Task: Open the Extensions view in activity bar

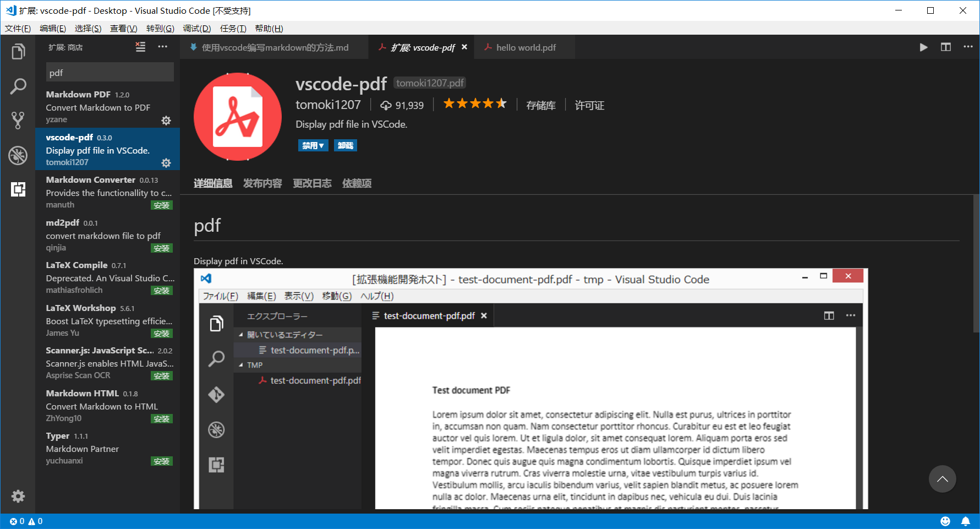Action: click(18, 189)
